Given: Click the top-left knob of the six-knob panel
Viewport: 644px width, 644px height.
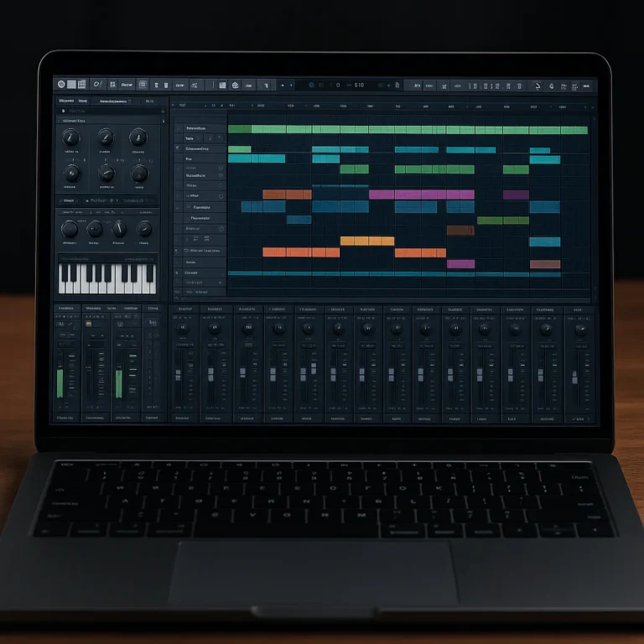Looking at the screenshot, I should (70, 138).
